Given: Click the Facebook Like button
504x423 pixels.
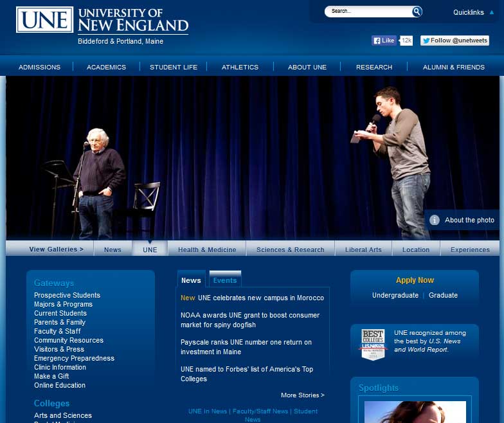Looking at the screenshot, I should pyautogui.click(x=384, y=40).
